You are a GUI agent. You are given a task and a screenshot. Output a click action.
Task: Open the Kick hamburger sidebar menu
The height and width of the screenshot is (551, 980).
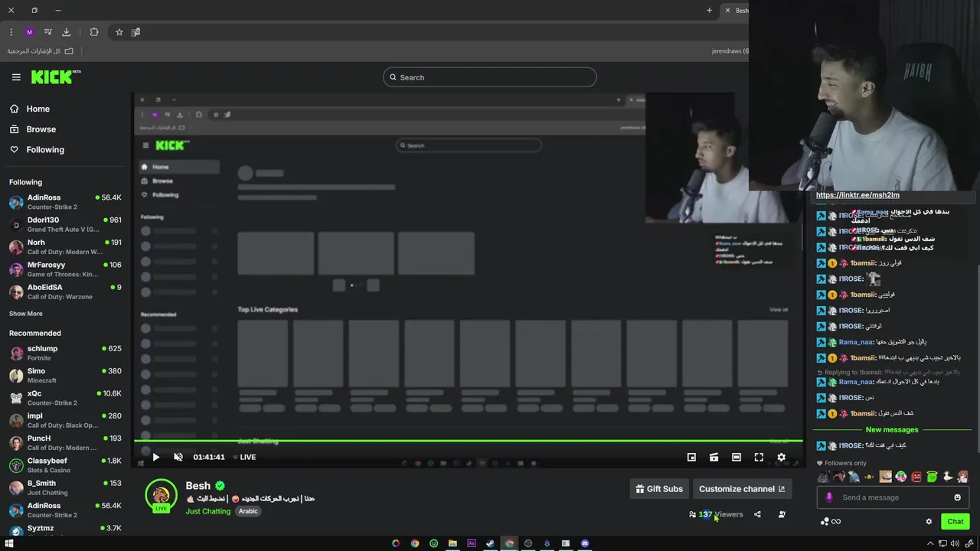pos(16,77)
